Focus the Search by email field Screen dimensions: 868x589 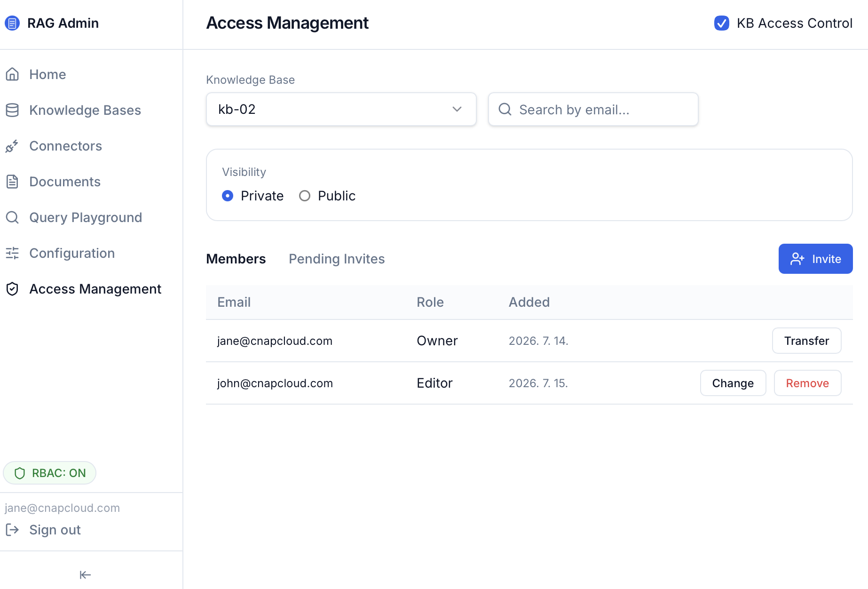pos(593,109)
